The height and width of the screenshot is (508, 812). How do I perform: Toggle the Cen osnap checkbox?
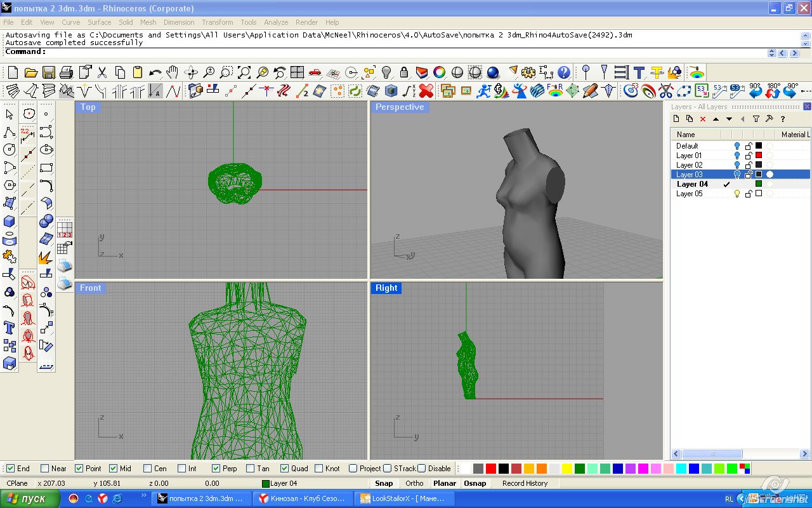click(148, 469)
